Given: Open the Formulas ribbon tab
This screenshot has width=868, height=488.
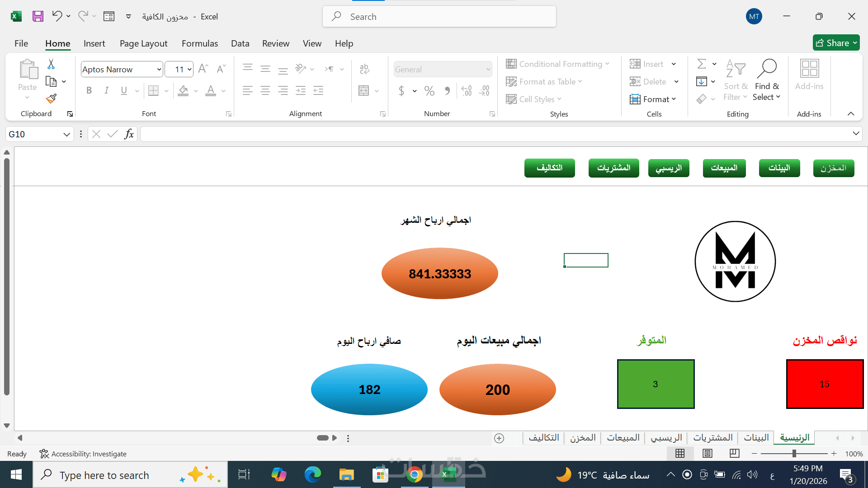Looking at the screenshot, I should (x=199, y=43).
